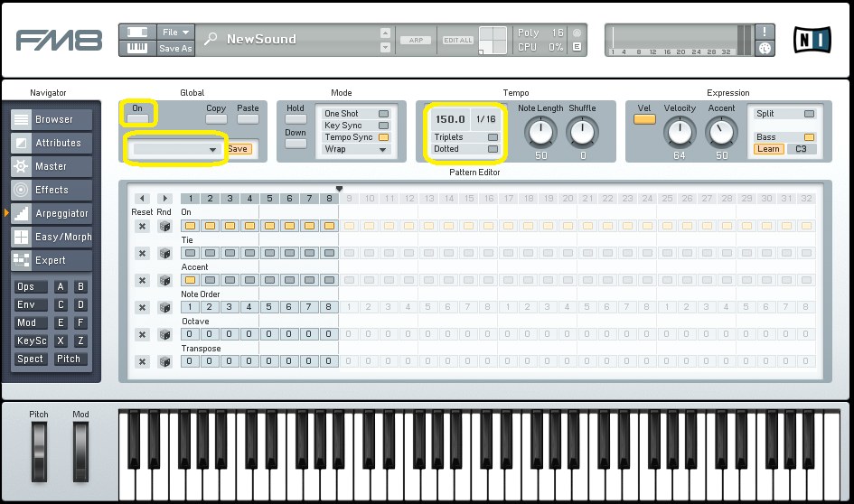Image resolution: width=854 pixels, height=504 pixels.
Task: Open the Expert page in Navigator
Action: (52, 260)
